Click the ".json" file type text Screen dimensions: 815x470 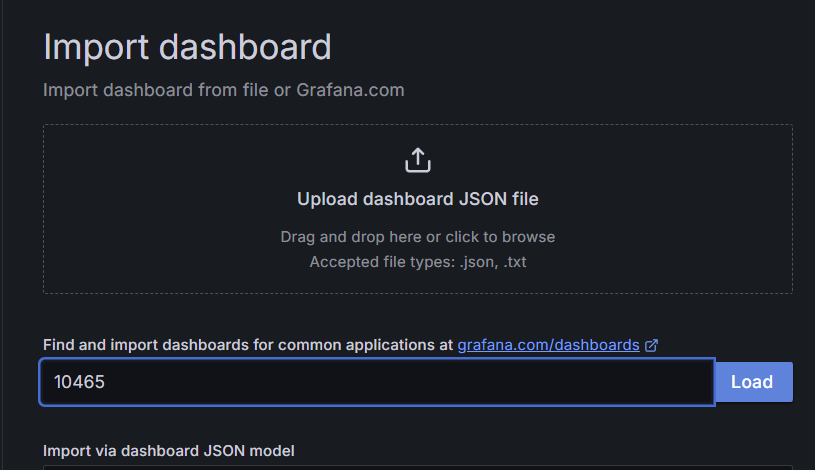pyautogui.click(x=478, y=262)
